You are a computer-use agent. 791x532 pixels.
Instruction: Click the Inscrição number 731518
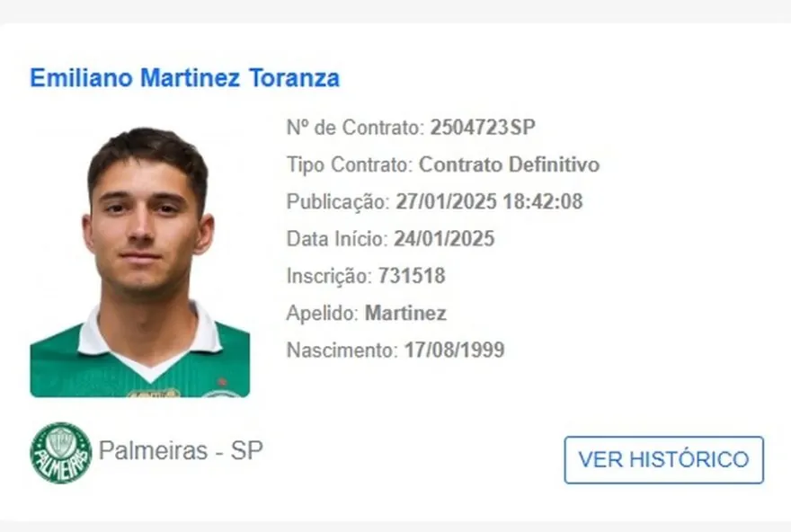click(412, 276)
